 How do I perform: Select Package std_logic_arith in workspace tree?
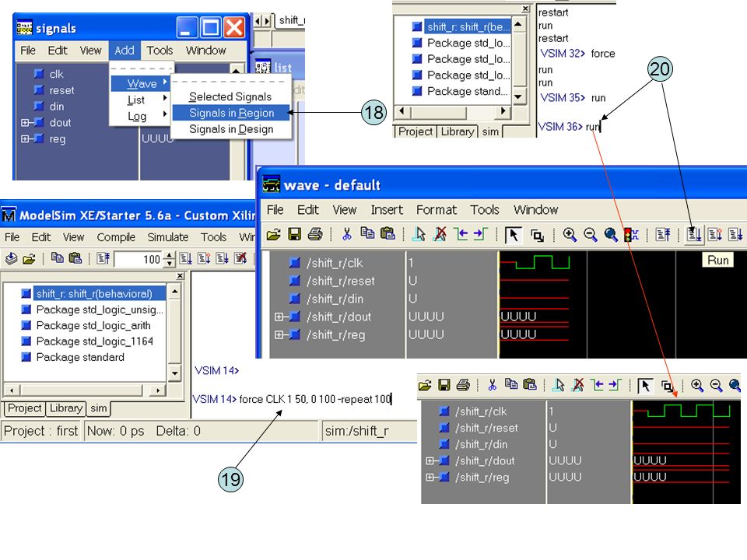coord(93,325)
